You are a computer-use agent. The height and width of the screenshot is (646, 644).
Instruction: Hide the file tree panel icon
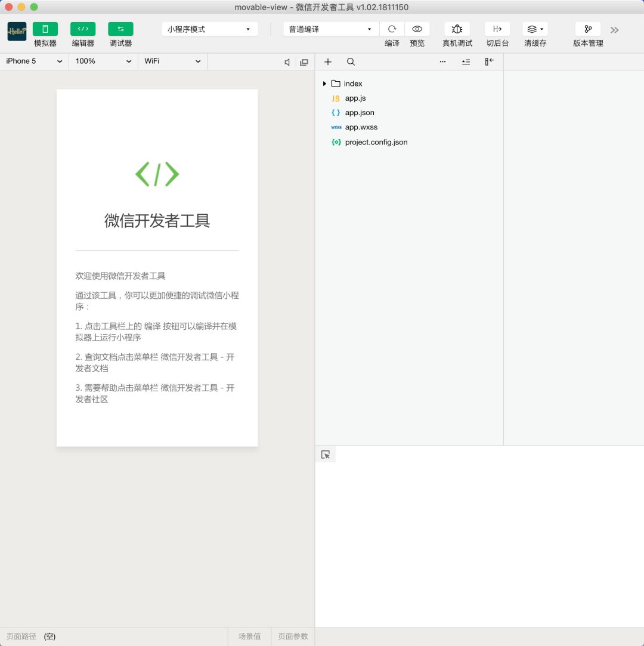pos(489,61)
